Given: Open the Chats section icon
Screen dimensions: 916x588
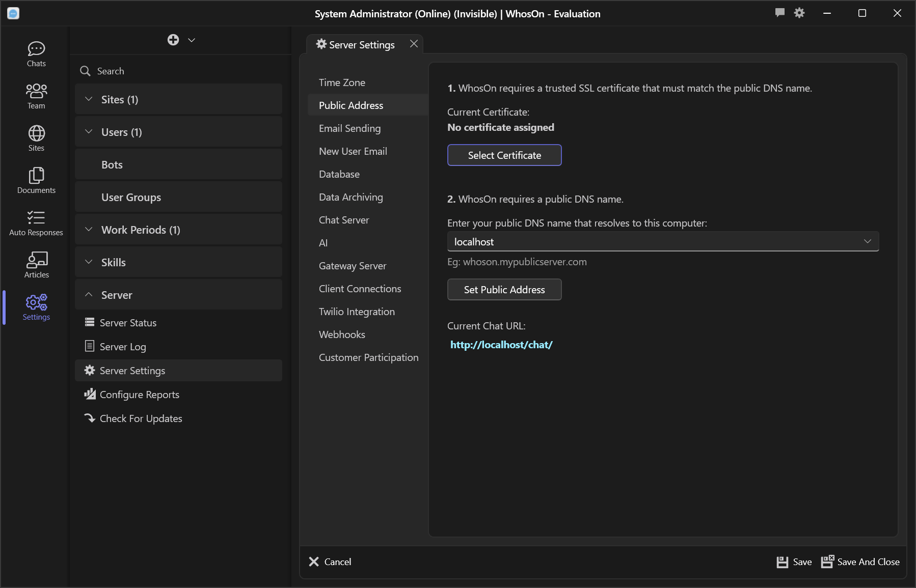Looking at the screenshot, I should pos(36,54).
